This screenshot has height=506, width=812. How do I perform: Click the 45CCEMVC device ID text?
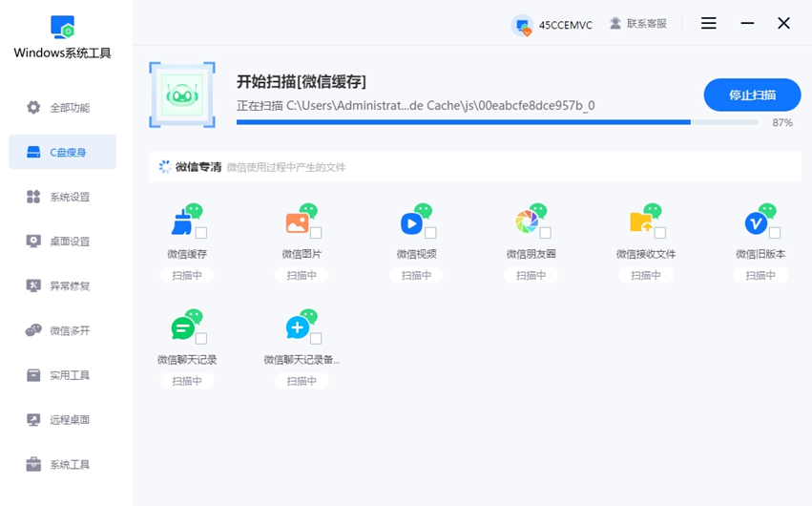(566, 25)
